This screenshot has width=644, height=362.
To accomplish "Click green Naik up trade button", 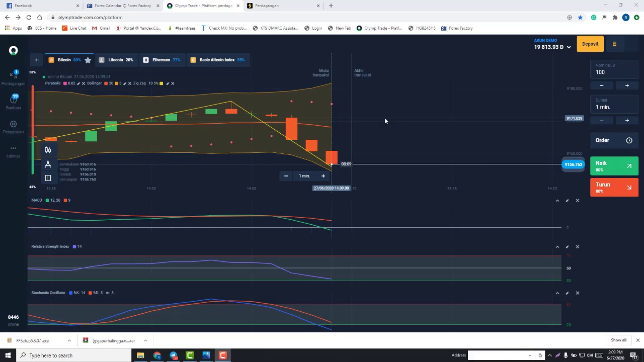I will tap(614, 166).
